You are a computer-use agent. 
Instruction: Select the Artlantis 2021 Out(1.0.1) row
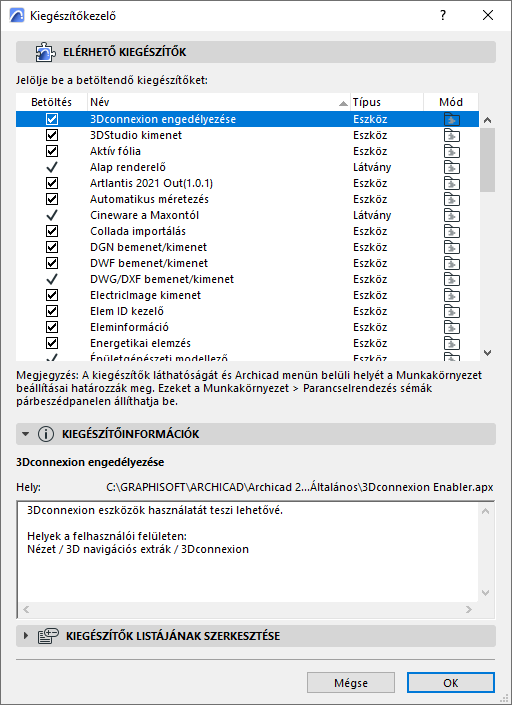[x=247, y=183]
